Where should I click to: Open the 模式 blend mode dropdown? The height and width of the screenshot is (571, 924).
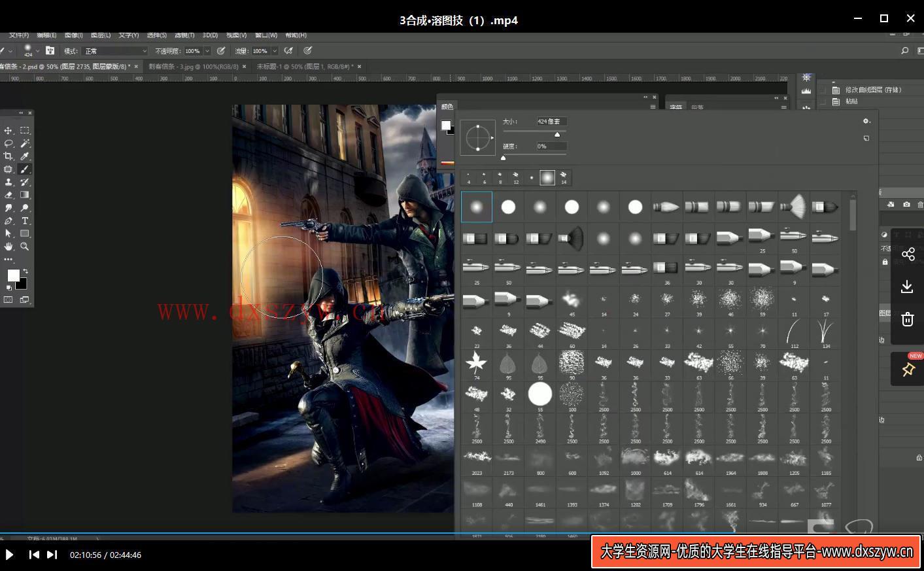tap(115, 51)
